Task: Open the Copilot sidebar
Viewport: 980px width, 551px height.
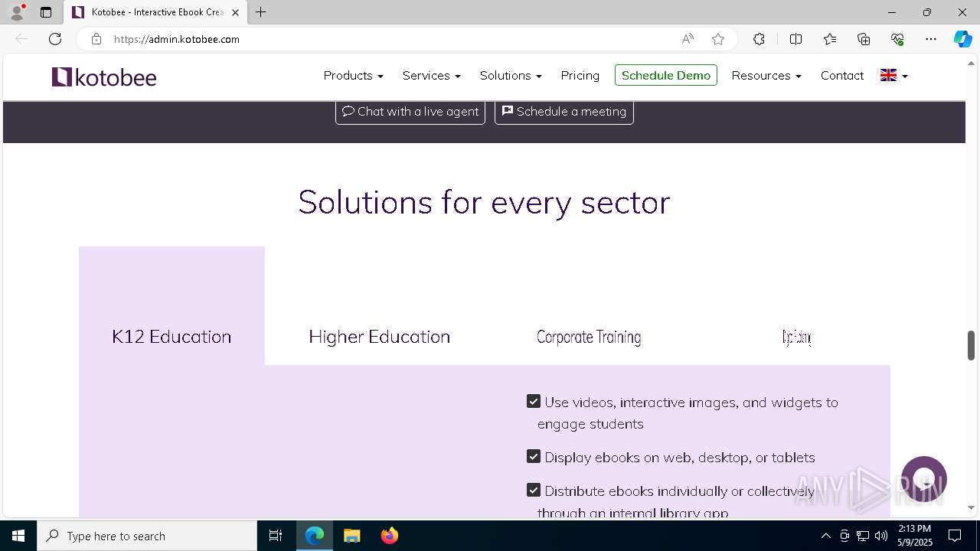Action: point(962,39)
